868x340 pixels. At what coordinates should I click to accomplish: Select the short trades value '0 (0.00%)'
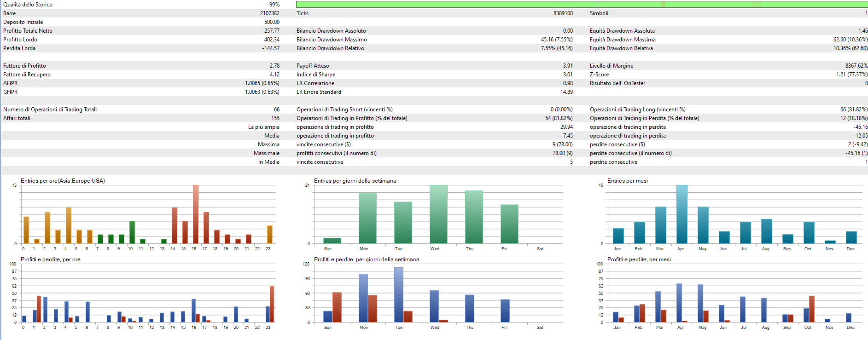(x=562, y=109)
